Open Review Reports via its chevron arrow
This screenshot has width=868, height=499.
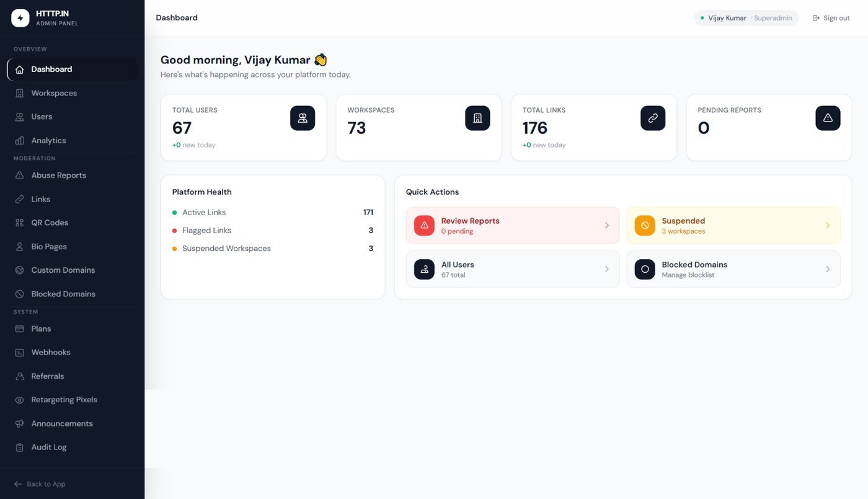[607, 225]
